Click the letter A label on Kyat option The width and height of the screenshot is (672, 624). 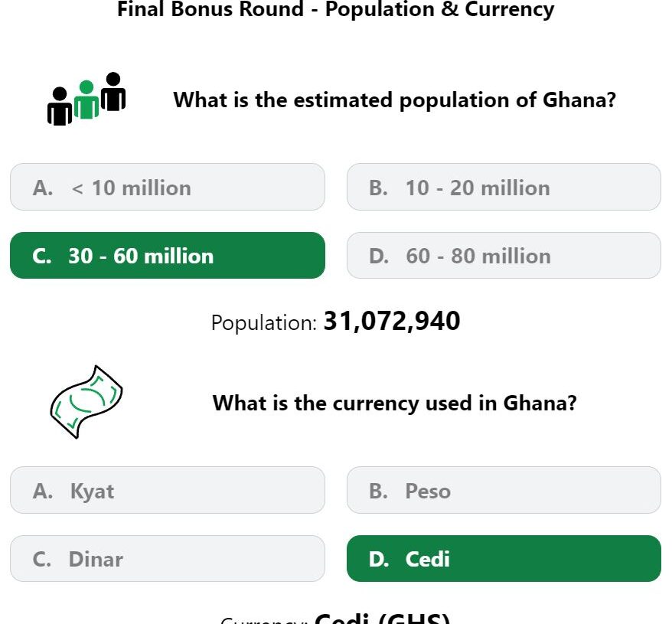[x=43, y=491]
